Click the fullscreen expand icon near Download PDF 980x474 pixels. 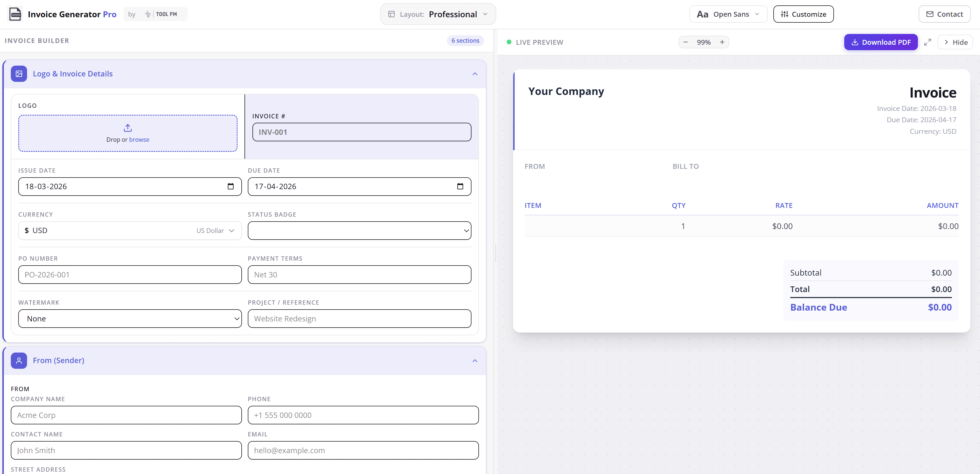pos(927,42)
